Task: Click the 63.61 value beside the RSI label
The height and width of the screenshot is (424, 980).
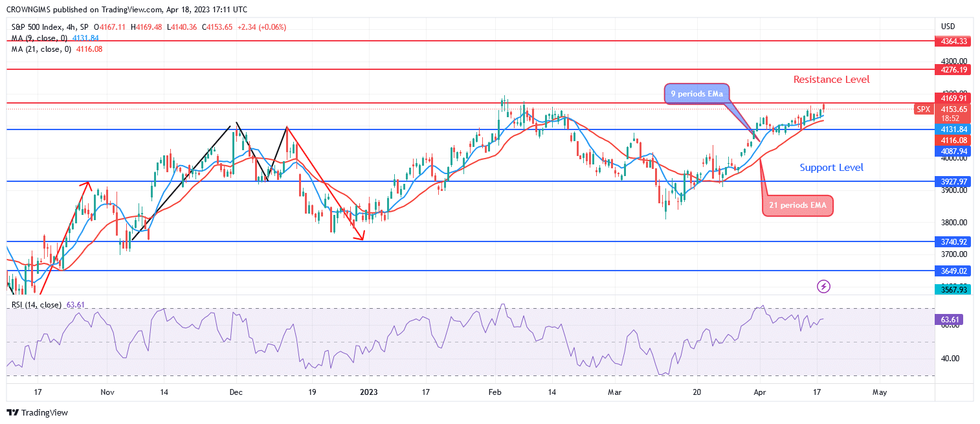Action: coord(76,305)
